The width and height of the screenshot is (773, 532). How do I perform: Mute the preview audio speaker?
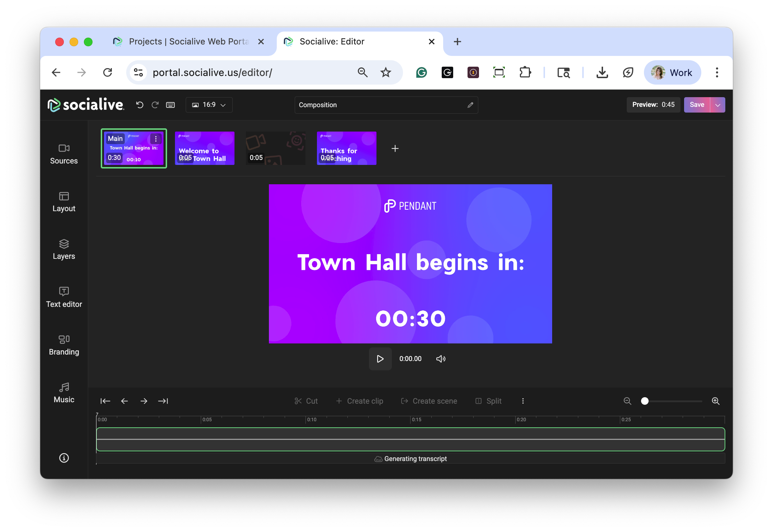tap(441, 359)
